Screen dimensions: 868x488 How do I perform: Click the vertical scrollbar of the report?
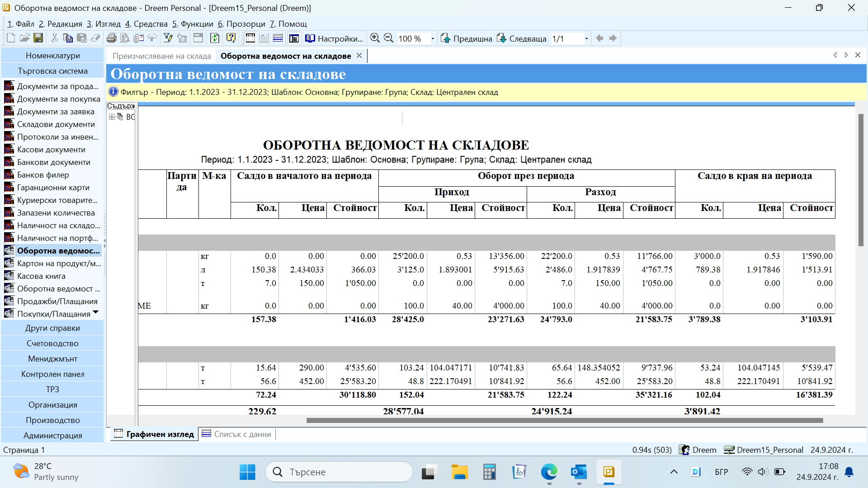pyautogui.click(x=861, y=180)
